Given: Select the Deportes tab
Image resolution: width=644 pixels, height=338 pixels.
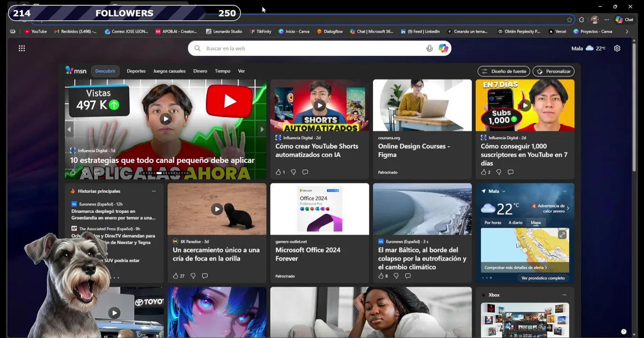Looking at the screenshot, I should click(x=136, y=71).
